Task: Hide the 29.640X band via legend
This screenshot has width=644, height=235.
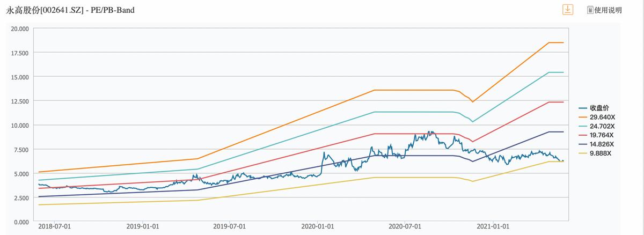Action: click(602, 117)
